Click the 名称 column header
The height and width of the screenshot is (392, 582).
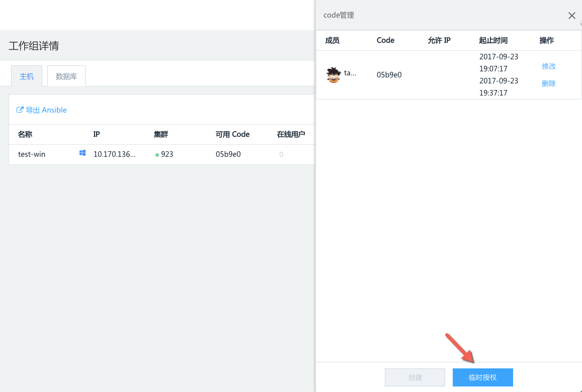pos(25,134)
